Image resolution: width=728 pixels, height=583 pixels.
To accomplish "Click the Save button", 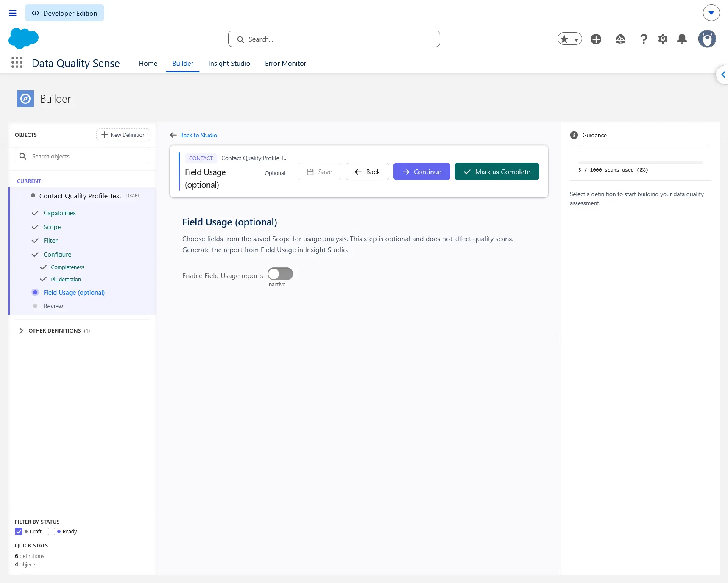I will pyautogui.click(x=319, y=172).
